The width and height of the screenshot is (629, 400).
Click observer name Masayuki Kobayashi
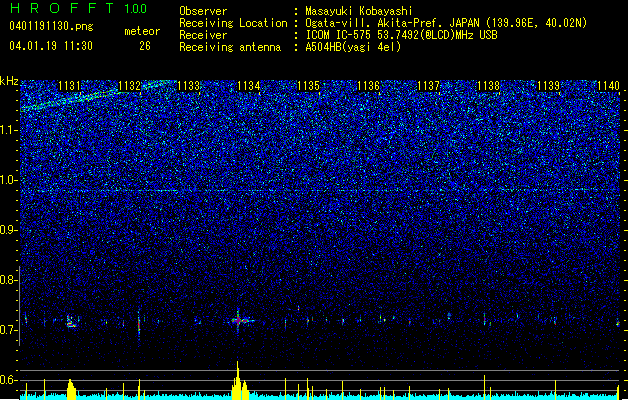pos(359,11)
